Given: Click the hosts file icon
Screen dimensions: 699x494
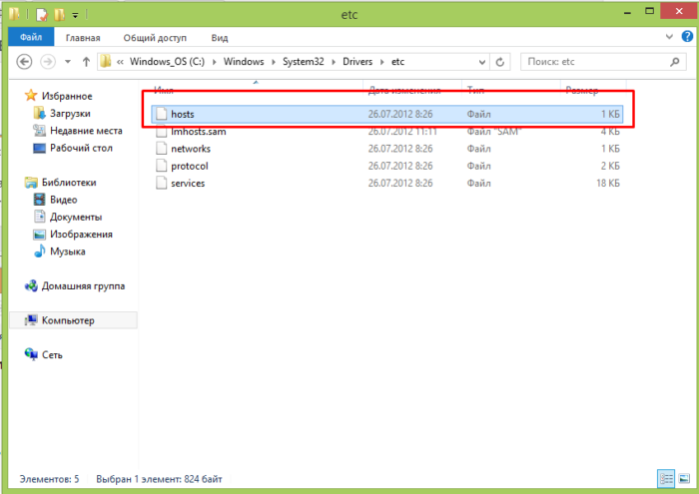Looking at the screenshot, I should 161,114.
